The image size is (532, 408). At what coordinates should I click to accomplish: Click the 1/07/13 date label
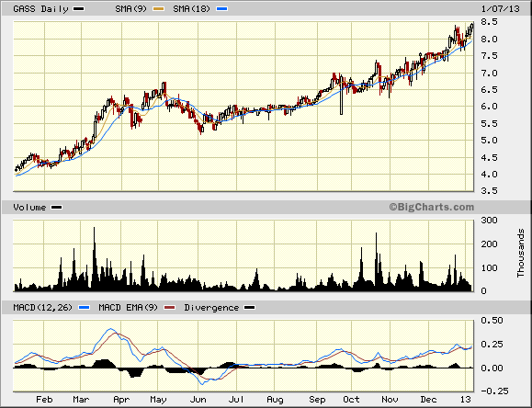point(501,9)
